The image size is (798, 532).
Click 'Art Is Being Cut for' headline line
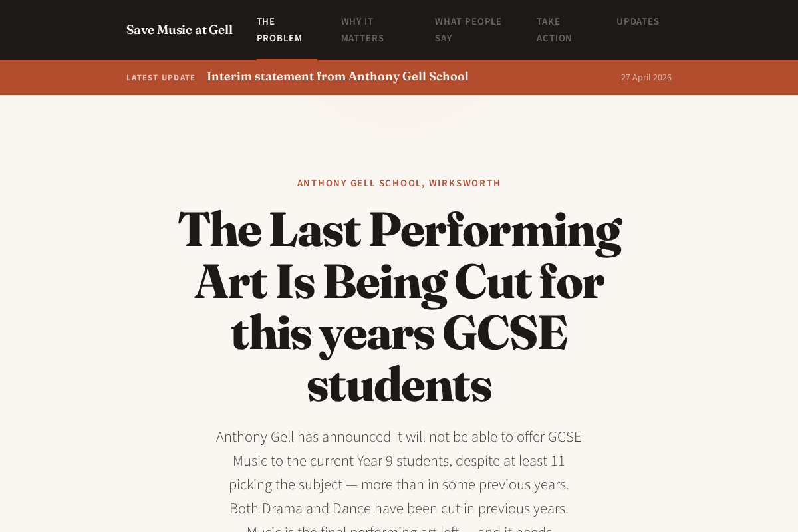tap(399, 282)
